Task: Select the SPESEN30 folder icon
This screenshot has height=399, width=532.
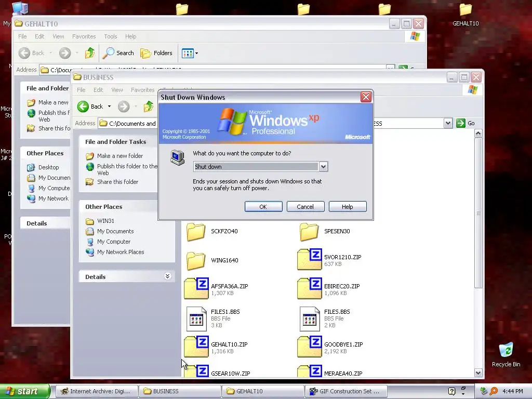Action: [309, 231]
